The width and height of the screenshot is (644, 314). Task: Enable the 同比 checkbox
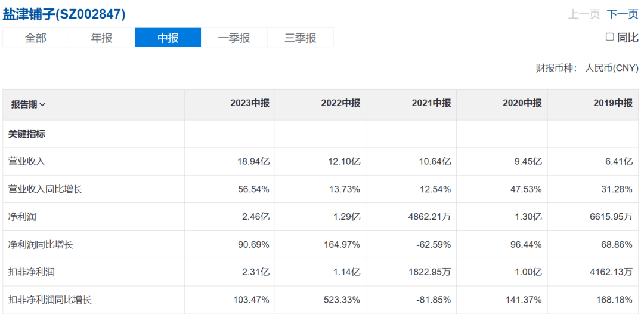609,37
